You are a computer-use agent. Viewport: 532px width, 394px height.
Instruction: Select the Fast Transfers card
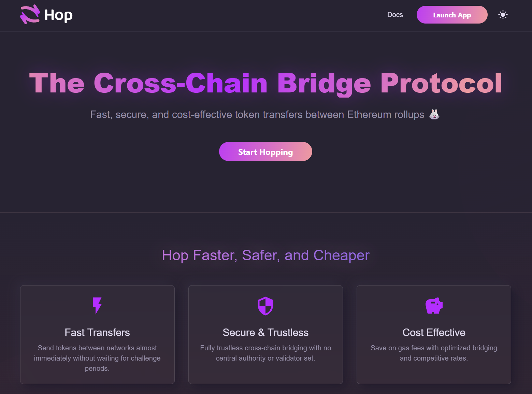coord(97,334)
